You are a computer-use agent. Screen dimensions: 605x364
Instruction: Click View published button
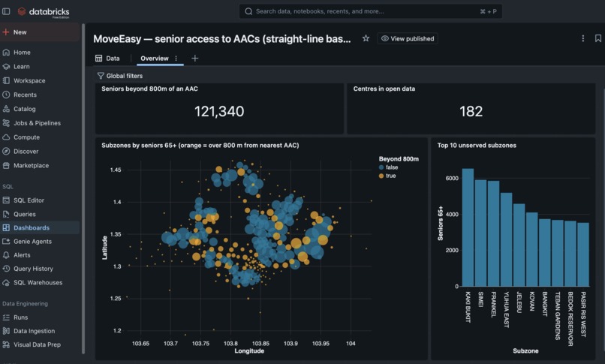(x=408, y=38)
